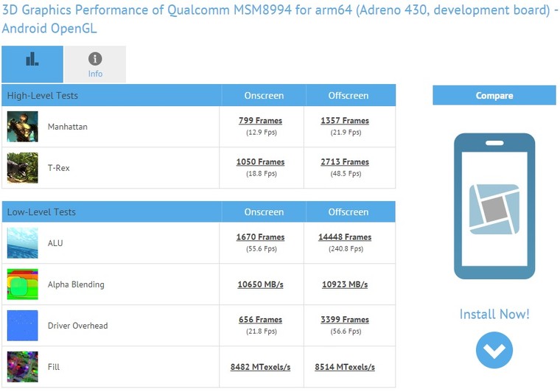
Task: Click the Fill test thumbnail
Action: point(23,367)
